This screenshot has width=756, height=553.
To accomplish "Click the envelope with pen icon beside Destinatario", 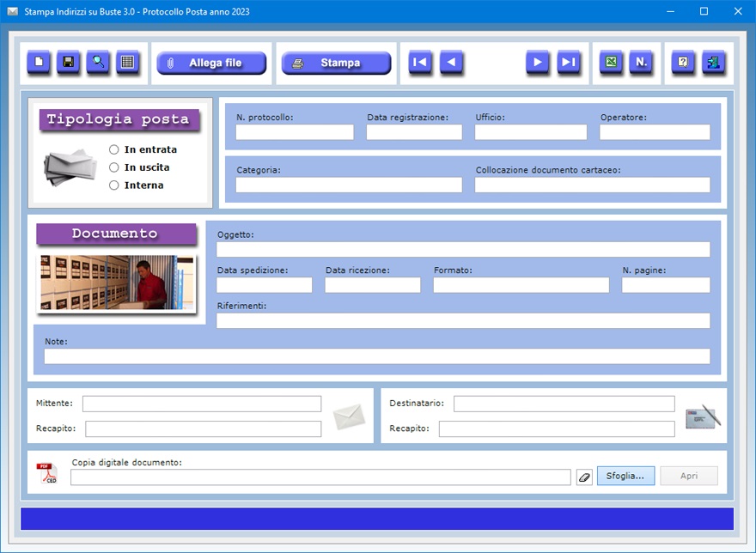I will 704,416.
